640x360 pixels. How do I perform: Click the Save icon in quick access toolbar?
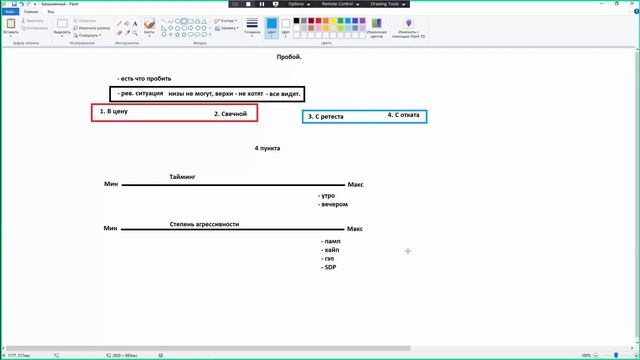click(x=14, y=4)
